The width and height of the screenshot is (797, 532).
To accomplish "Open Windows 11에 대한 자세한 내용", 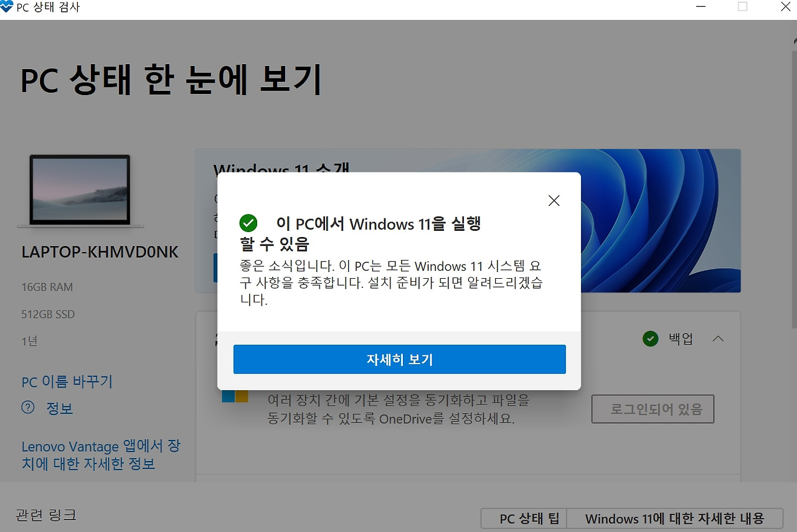I will coord(675,518).
